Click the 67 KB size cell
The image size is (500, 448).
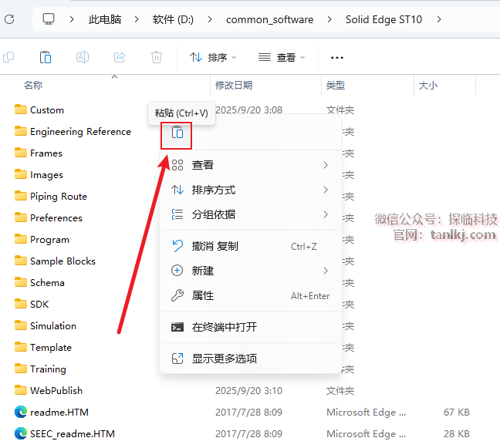(457, 412)
